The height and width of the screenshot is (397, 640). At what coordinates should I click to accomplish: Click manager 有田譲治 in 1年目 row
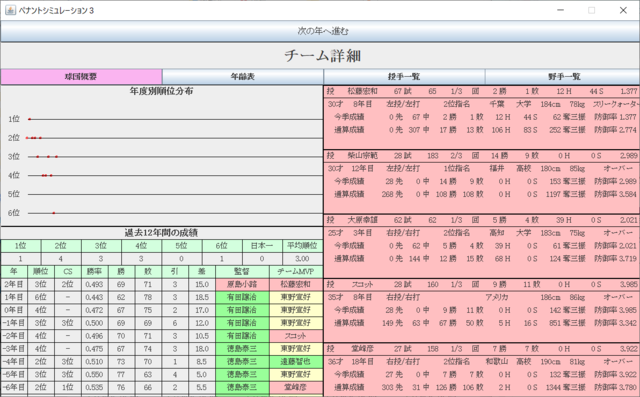(242, 297)
